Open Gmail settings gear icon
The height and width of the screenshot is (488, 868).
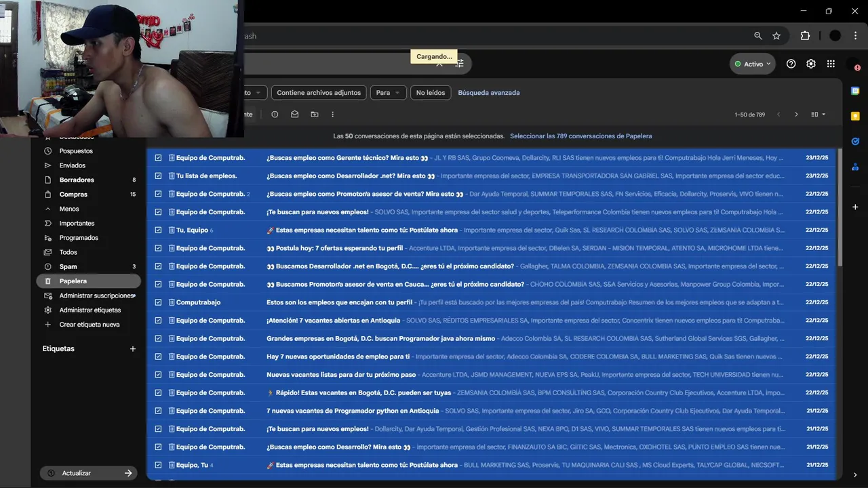[x=811, y=64]
